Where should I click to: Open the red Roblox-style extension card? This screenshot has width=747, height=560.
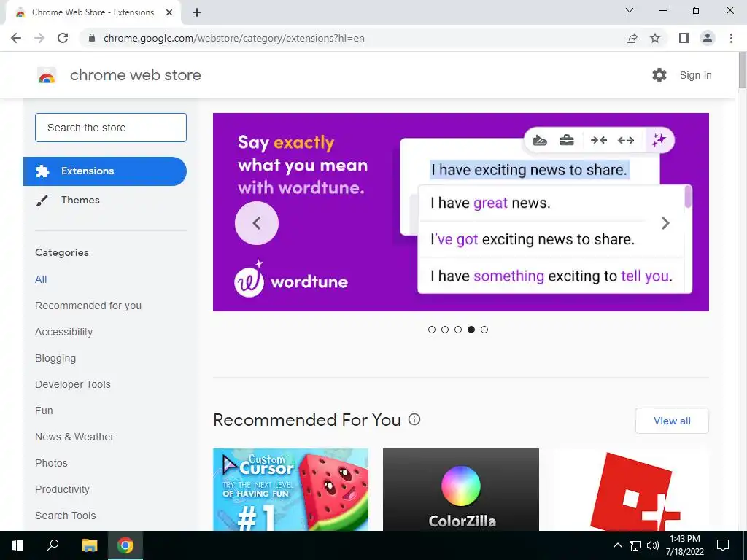point(631,489)
